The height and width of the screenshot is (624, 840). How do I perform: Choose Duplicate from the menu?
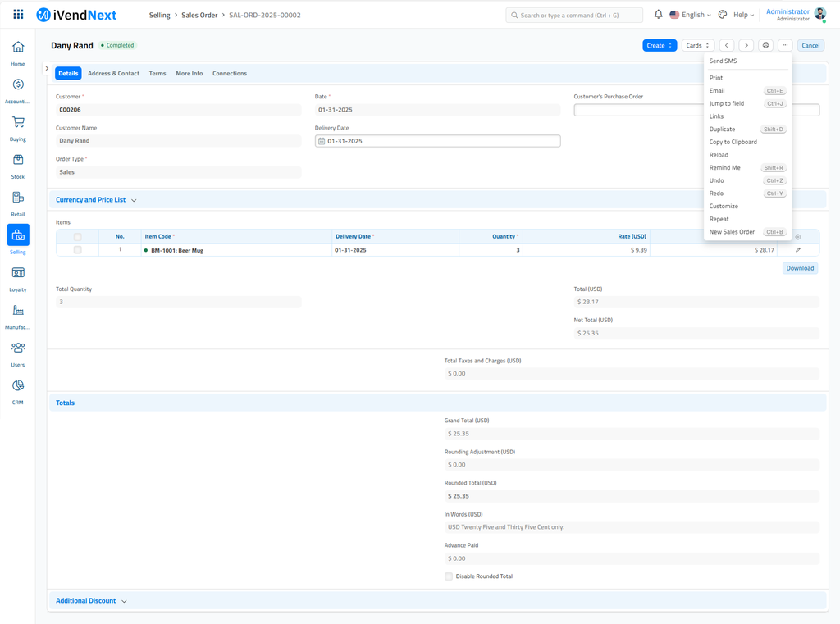point(722,130)
